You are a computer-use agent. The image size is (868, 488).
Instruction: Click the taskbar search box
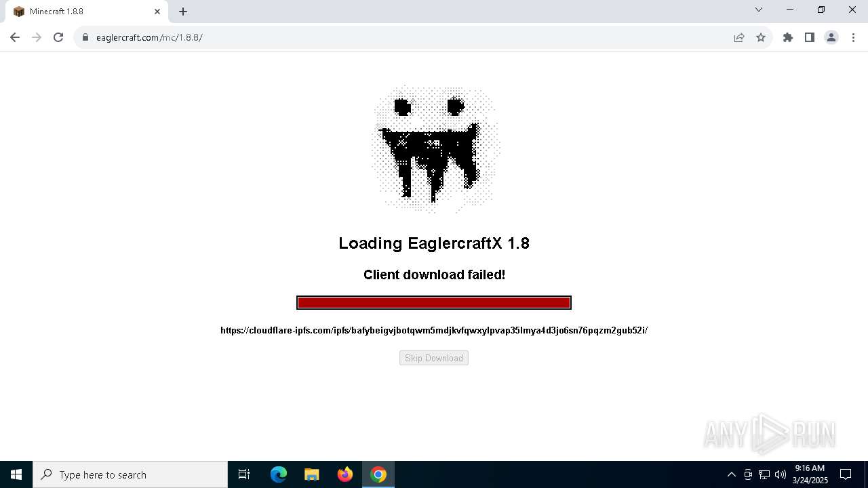pos(130,474)
